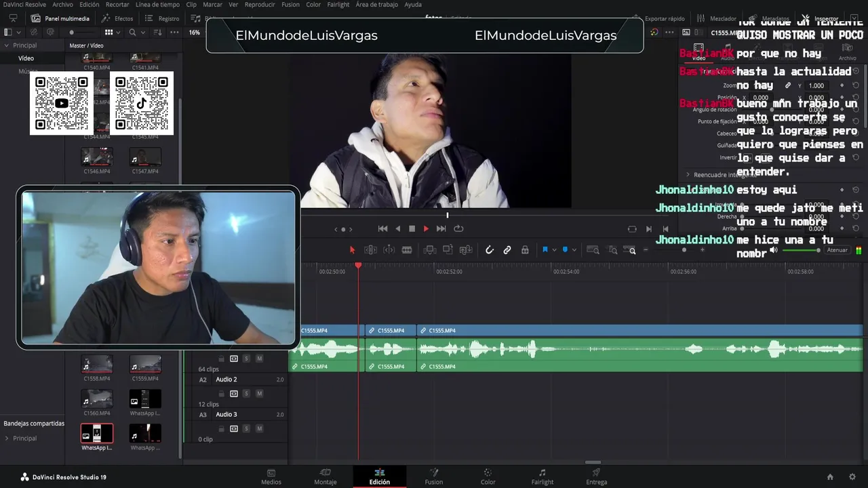Click the full extent zoom icon
868x488 pixels.
[593, 250]
